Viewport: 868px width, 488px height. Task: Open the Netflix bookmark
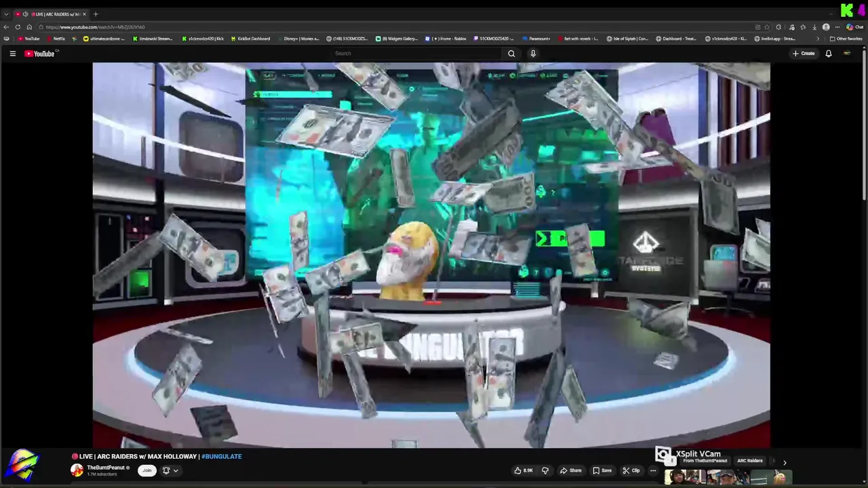coord(56,39)
